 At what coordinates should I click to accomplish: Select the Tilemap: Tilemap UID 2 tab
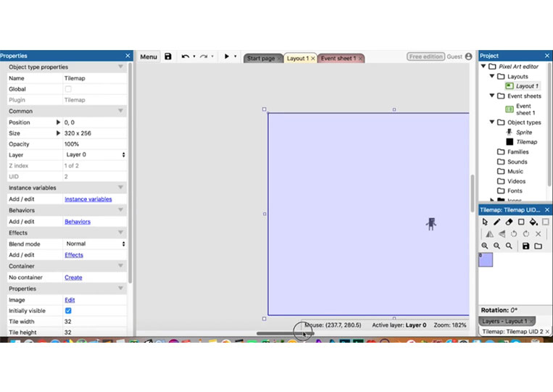pos(512,331)
